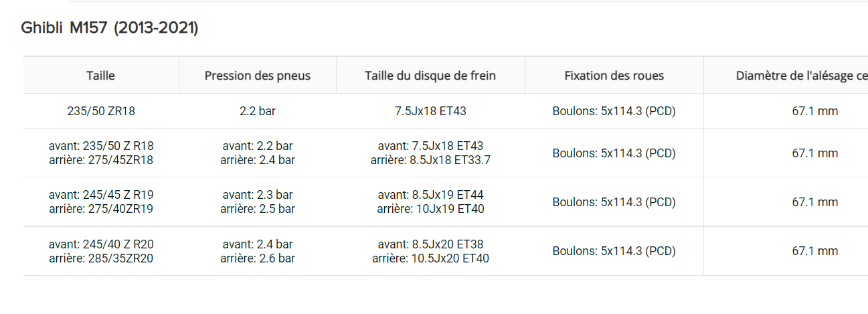The width and height of the screenshot is (868, 314).
Task: Click the arrière: 275/45ZR18 tire size text
Action: coord(101,160)
